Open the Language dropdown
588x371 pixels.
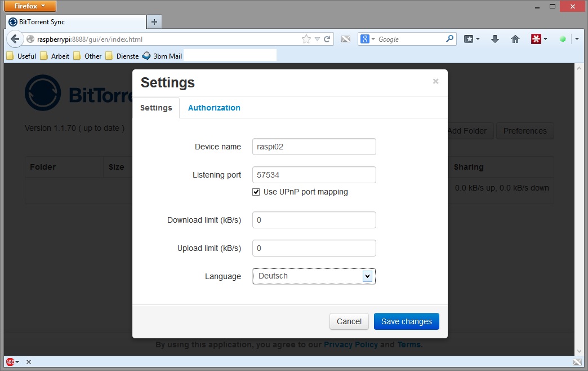314,276
